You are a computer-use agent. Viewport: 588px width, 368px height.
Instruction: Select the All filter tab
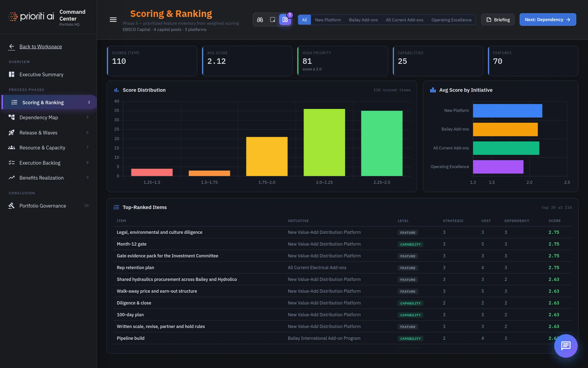point(304,20)
